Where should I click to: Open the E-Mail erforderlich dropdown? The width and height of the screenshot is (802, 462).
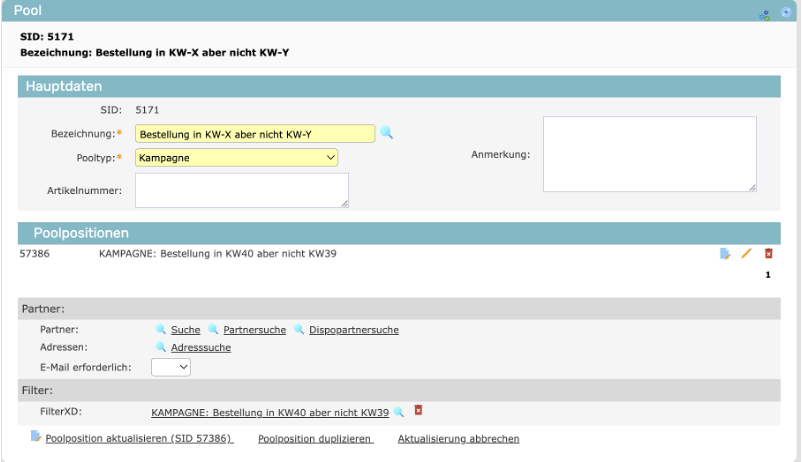click(170, 367)
